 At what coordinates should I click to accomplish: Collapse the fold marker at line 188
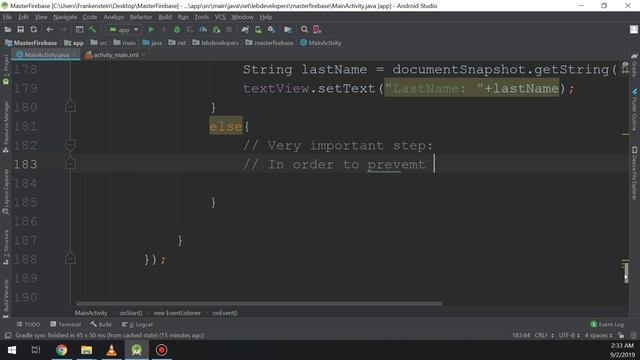click(70, 259)
